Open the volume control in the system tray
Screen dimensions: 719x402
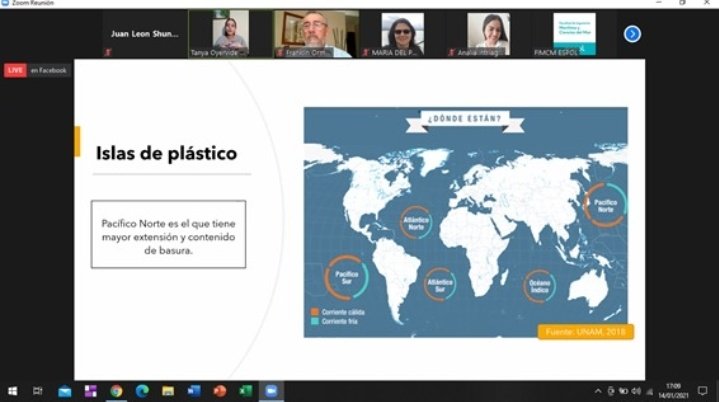[x=636, y=391]
